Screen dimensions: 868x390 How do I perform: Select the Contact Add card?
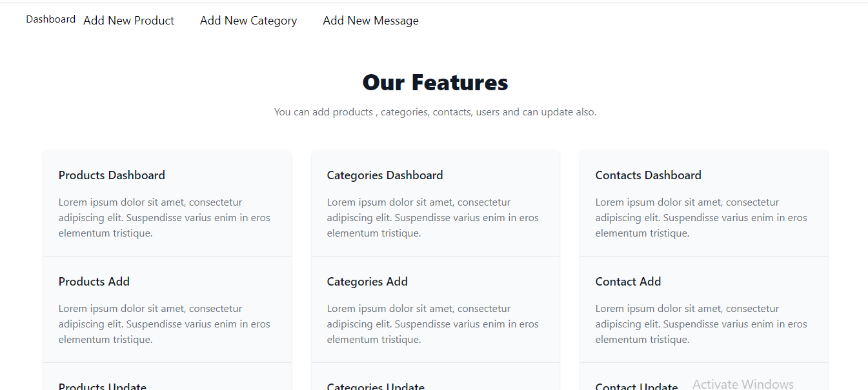point(704,309)
